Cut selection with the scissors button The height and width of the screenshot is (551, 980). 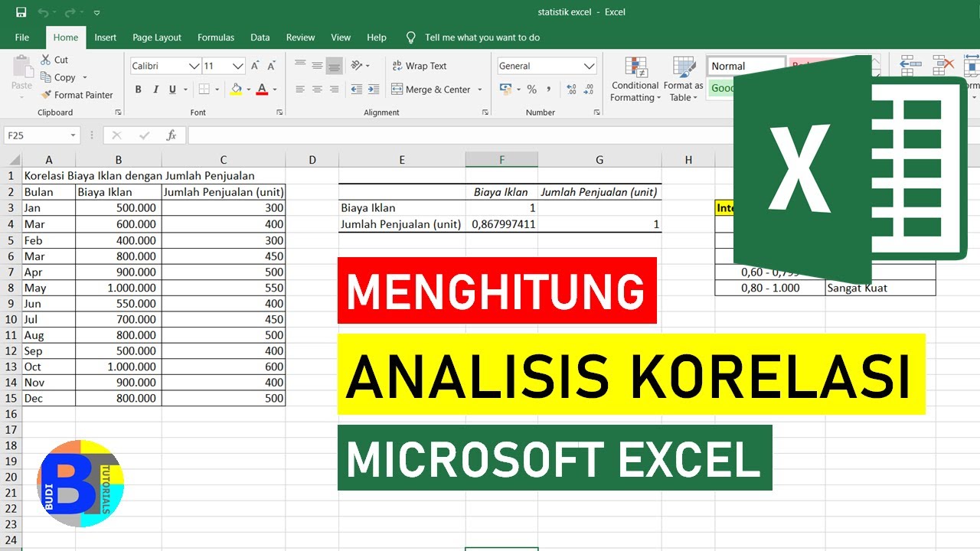[x=54, y=60]
